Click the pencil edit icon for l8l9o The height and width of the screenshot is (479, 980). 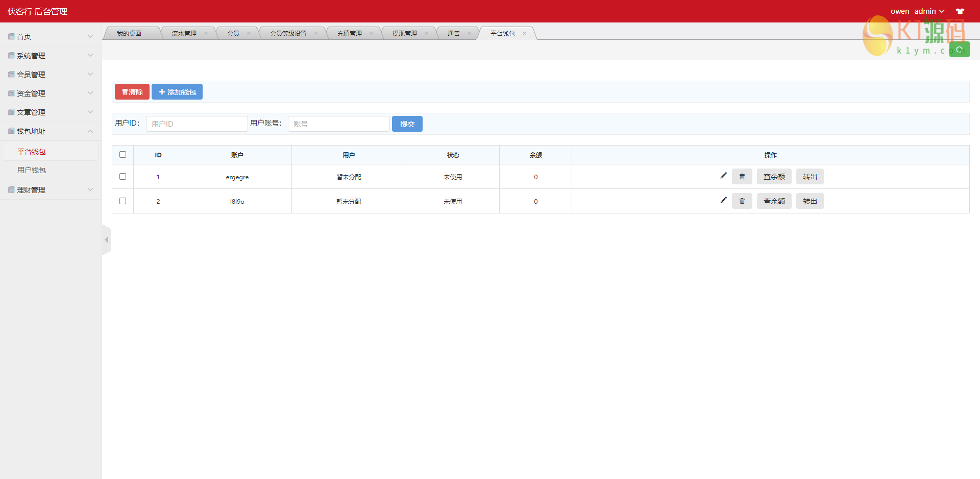click(723, 200)
